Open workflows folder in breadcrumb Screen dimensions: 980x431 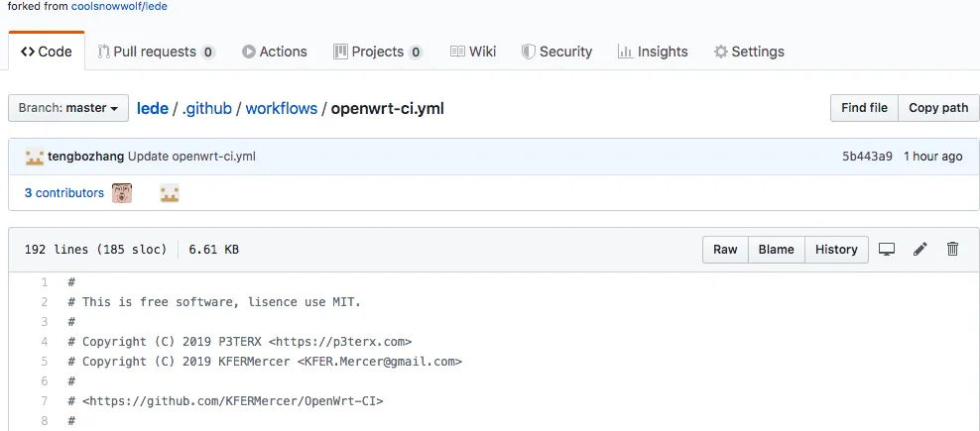(x=282, y=108)
